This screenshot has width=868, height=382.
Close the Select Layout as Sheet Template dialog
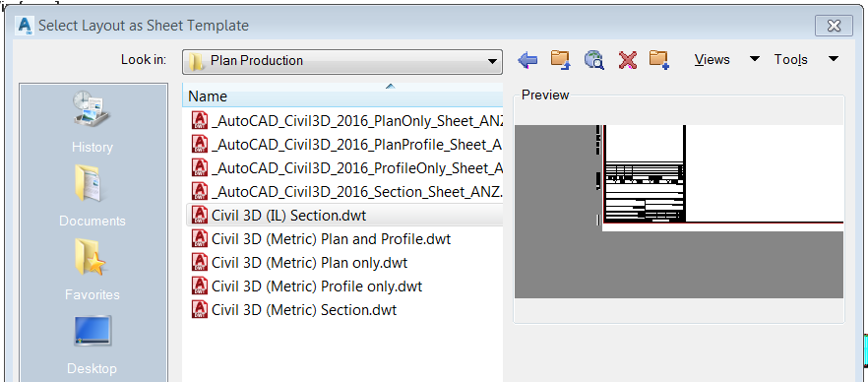click(x=834, y=26)
